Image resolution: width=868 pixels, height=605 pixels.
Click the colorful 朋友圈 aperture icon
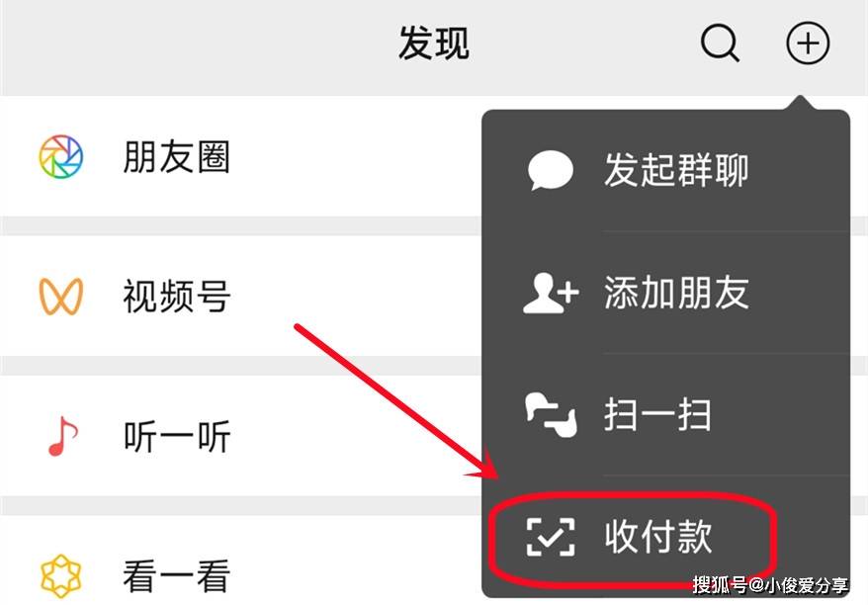(61, 156)
